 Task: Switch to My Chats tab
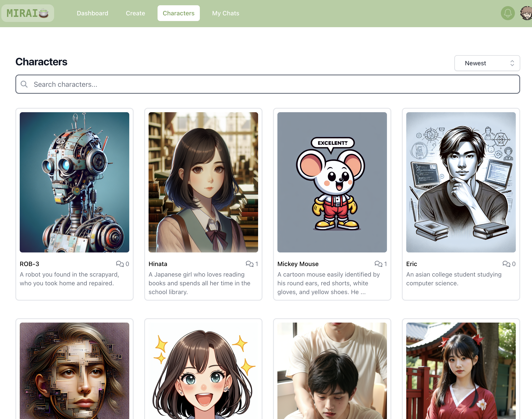pos(226,13)
